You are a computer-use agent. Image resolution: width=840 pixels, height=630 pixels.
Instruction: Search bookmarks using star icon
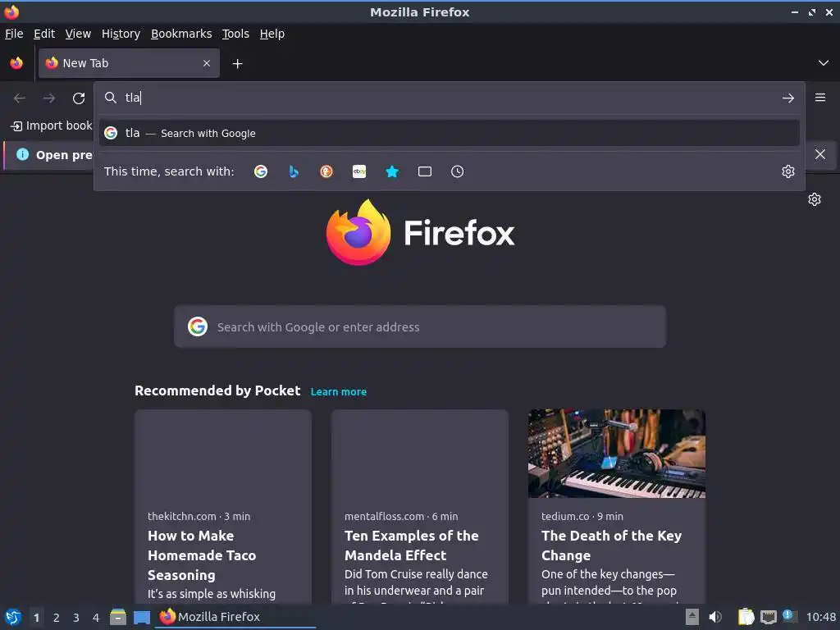click(392, 171)
